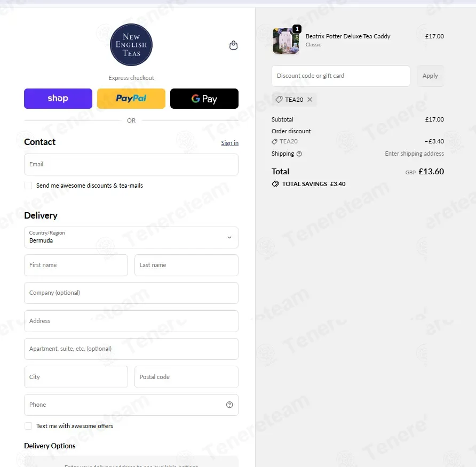Pay with Shop express checkout

click(58, 99)
